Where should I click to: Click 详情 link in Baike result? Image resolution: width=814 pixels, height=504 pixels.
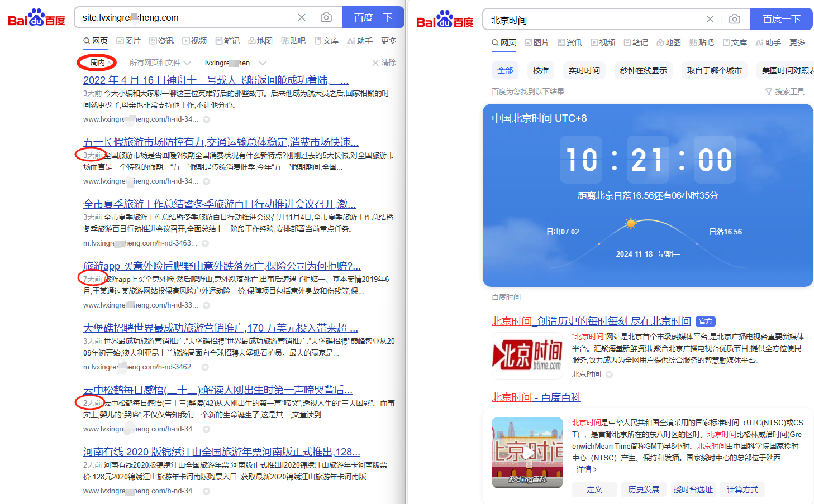pyautogui.click(x=587, y=470)
